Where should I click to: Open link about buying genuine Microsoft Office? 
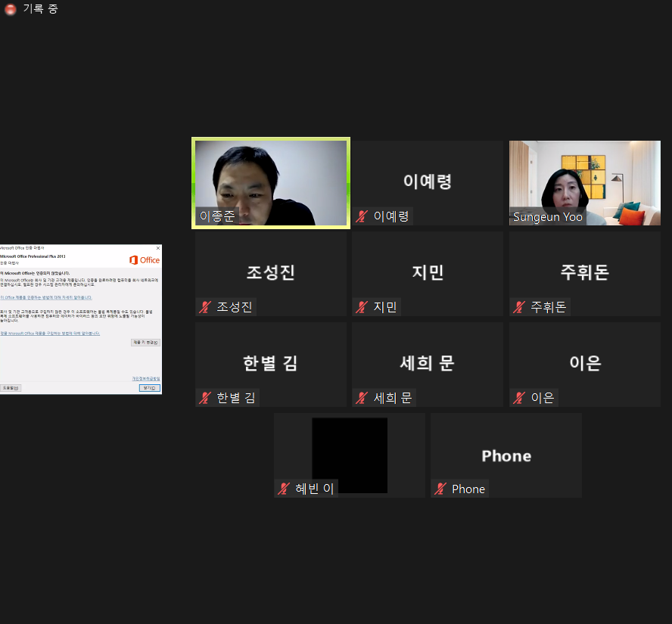coord(51,333)
